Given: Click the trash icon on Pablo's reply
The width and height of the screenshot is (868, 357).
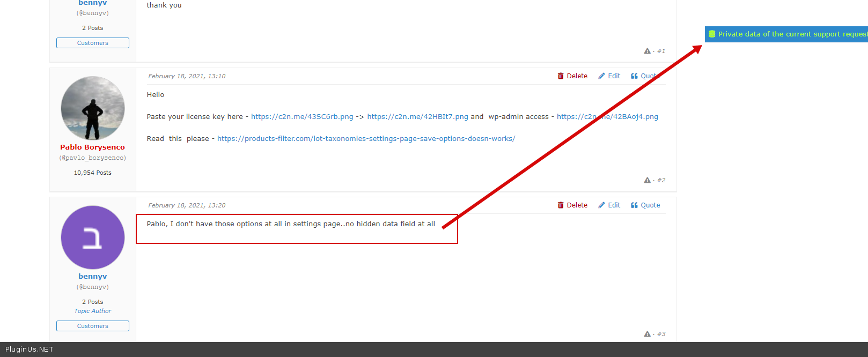Looking at the screenshot, I should pos(561,76).
